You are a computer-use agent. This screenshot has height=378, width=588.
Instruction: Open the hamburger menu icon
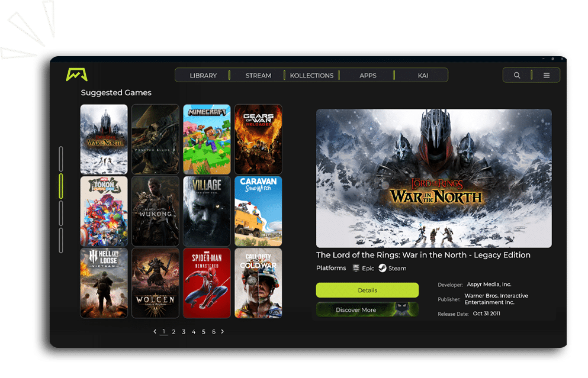[547, 75]
